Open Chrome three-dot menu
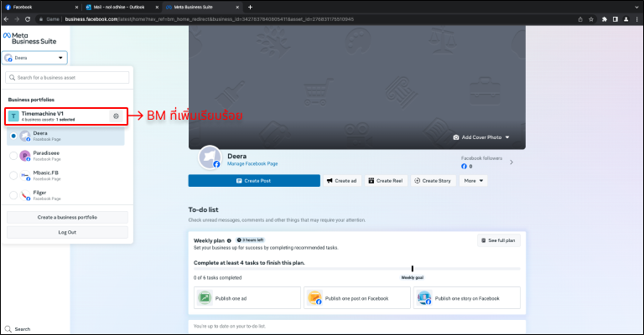644x335 pixels. (637, 19)
